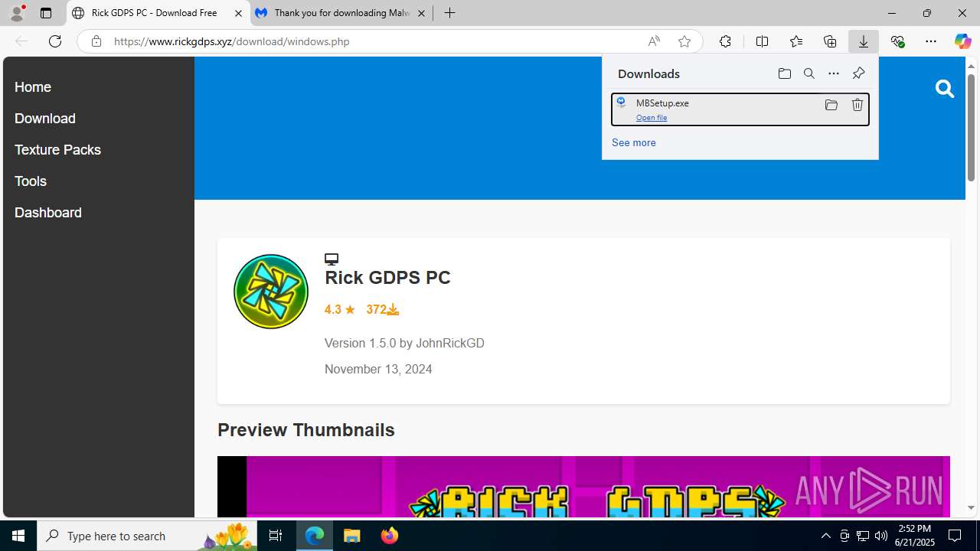The height and width of the screenshot is (551, 980).
Task: Click the November 13, 2024 date
Action: [x=378, y=370]
